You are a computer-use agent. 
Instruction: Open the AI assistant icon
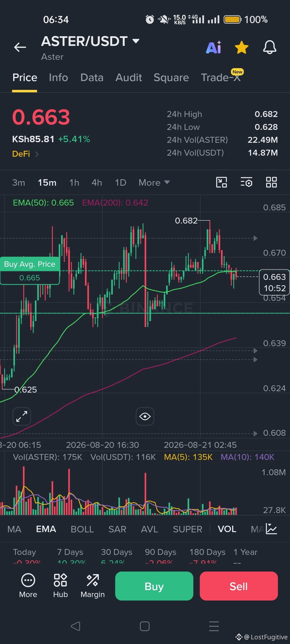click(x=214, y=47)
